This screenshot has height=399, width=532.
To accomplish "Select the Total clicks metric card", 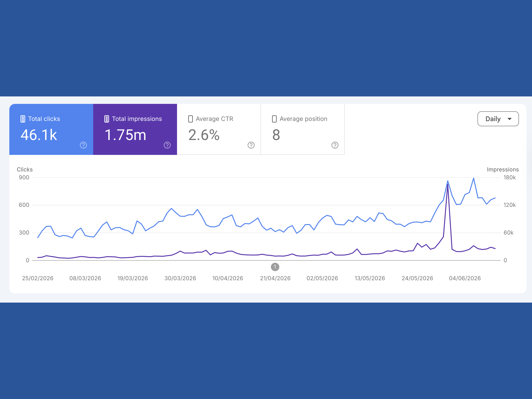I will tap(51, 130).
